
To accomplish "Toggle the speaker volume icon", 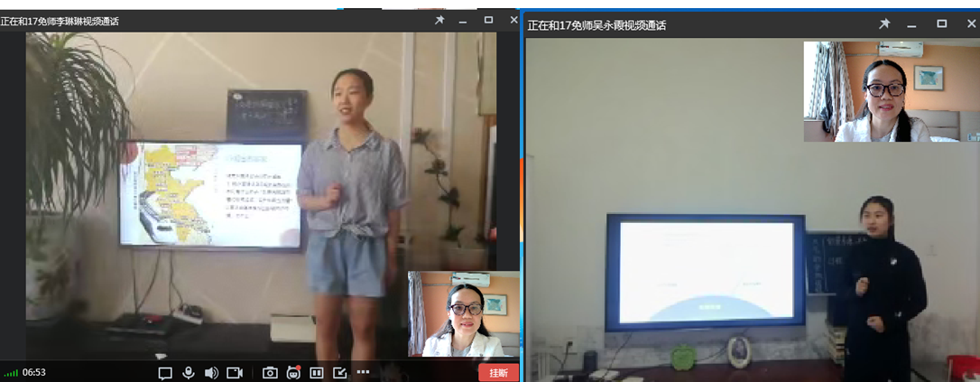I will coord(211,372).
